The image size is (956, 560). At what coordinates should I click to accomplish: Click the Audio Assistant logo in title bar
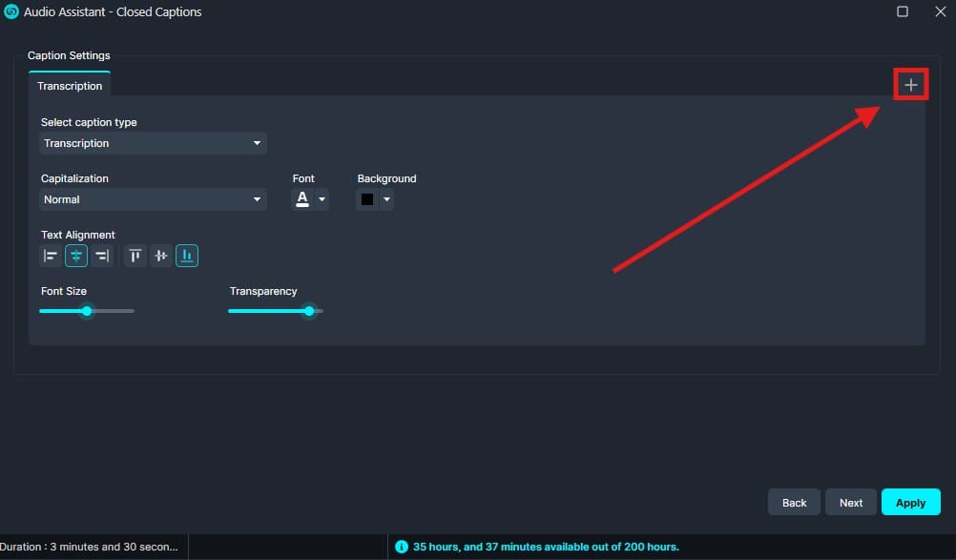11,12
